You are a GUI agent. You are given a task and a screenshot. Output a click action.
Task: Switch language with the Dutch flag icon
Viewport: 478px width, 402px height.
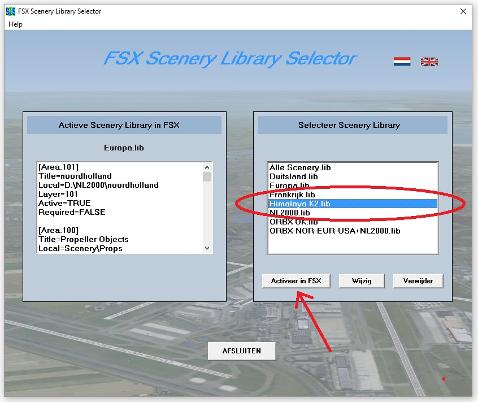point(402,62)
